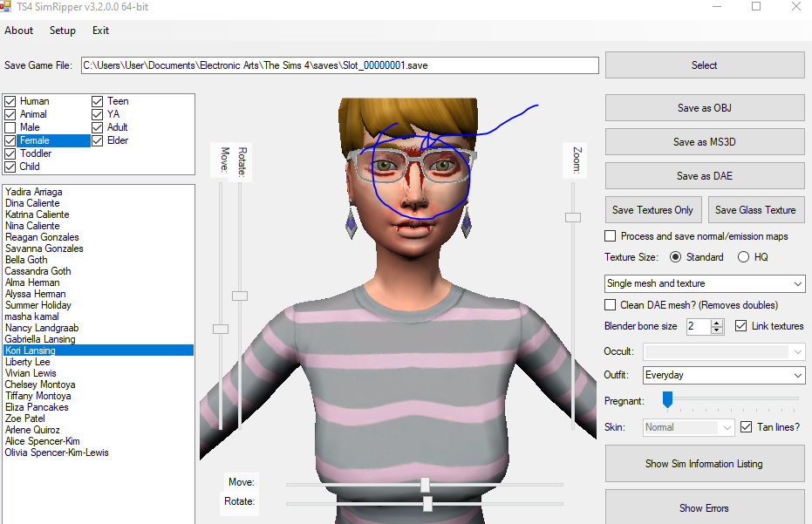Image resolution: width=812 pixels, height=524 pixels.
Task: Open the Setup menu
Action: click(x=62, y=31)
